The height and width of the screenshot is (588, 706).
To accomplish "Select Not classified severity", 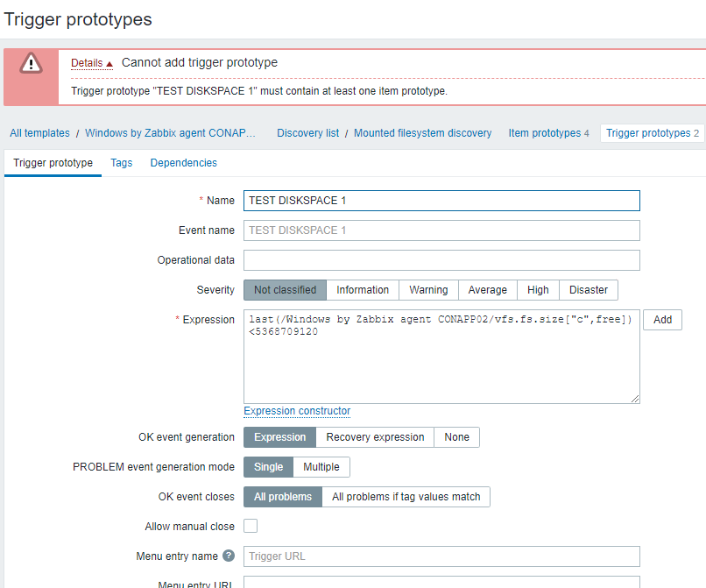I will (x=285, y=290).
